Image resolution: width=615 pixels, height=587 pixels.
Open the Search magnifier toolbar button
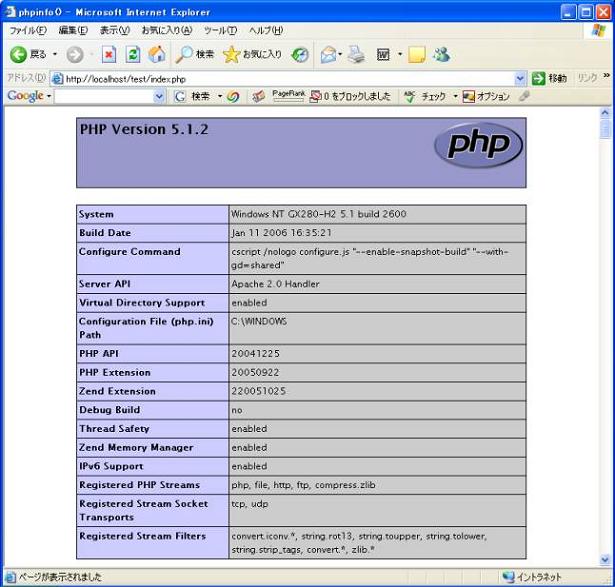pyautogui.click(x=195, y=55)
